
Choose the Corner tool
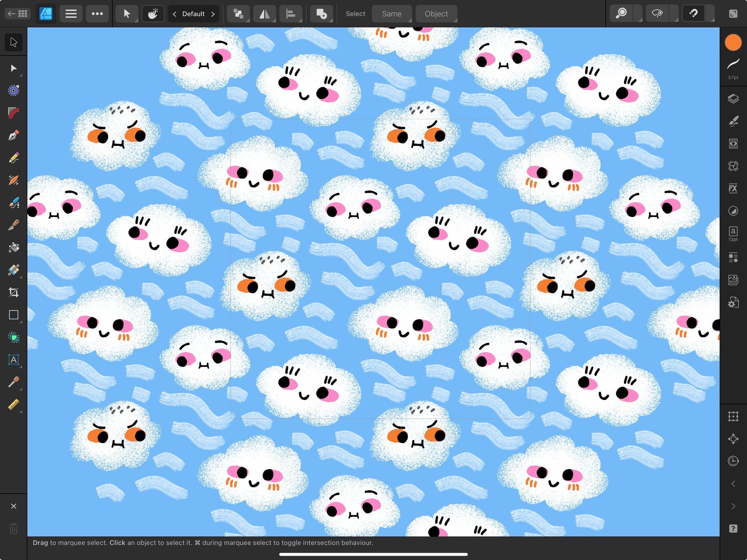click(14, 113)
